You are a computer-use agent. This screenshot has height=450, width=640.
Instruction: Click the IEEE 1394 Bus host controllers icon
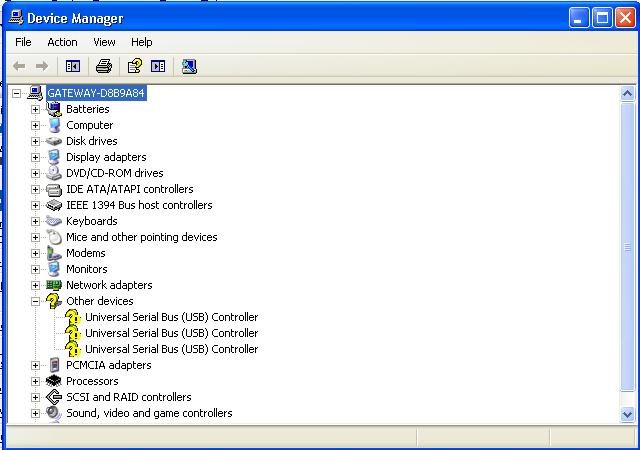coord(54,205)
